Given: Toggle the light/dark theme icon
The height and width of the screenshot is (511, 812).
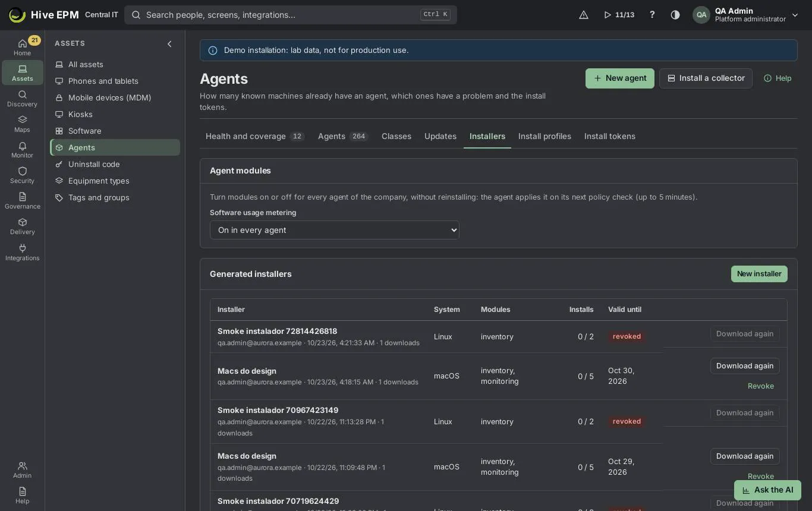Looking at the screenshot, I should pyautogui.click(x=675, y=15).
